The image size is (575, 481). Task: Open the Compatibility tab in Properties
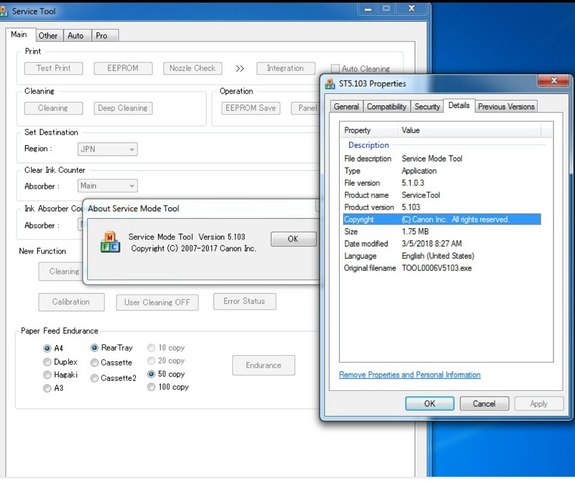tap(387, 107)
